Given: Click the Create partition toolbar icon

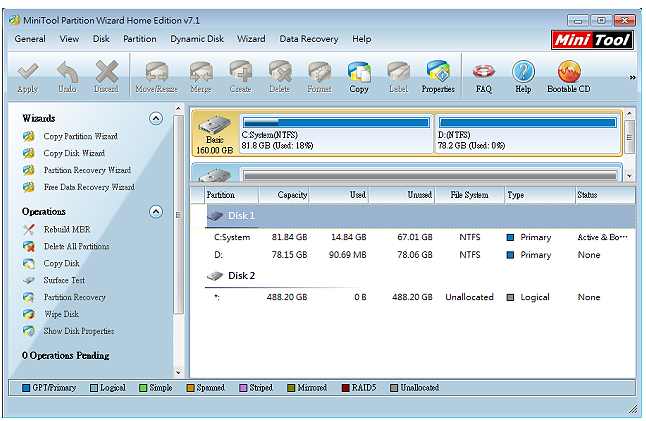Looking at the screenshot, I should (x=241, y=71).
